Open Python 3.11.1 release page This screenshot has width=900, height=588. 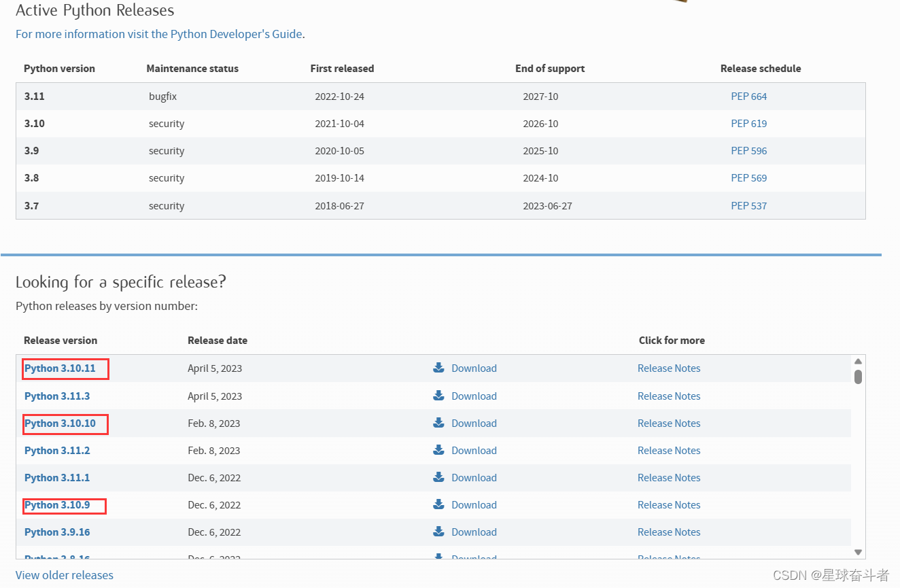[57, 477]
